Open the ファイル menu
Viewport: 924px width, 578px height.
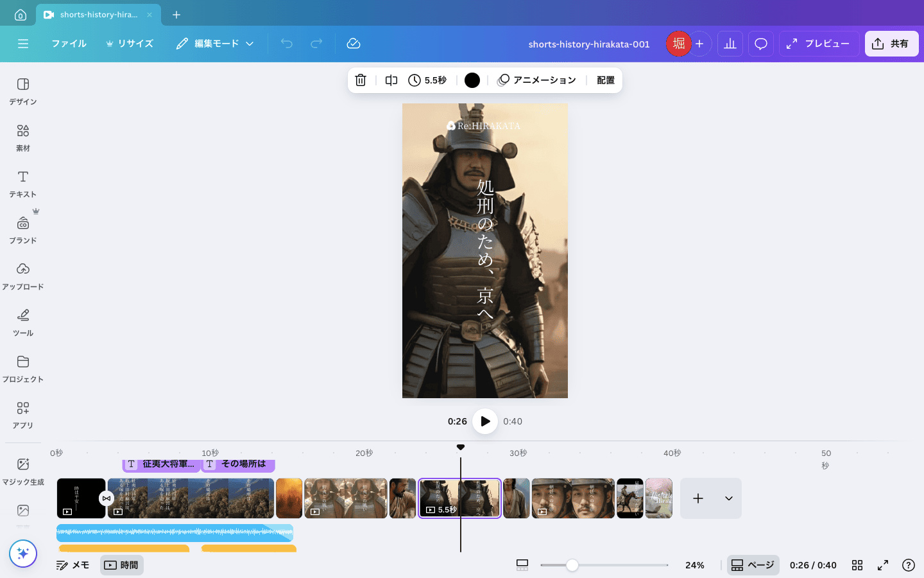(x=69, y=44)
